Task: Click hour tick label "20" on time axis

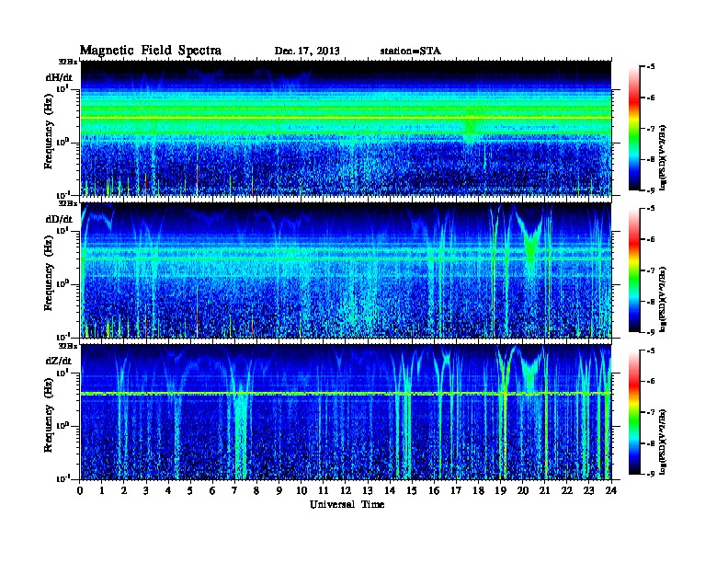Action: (x=523, y=491)
